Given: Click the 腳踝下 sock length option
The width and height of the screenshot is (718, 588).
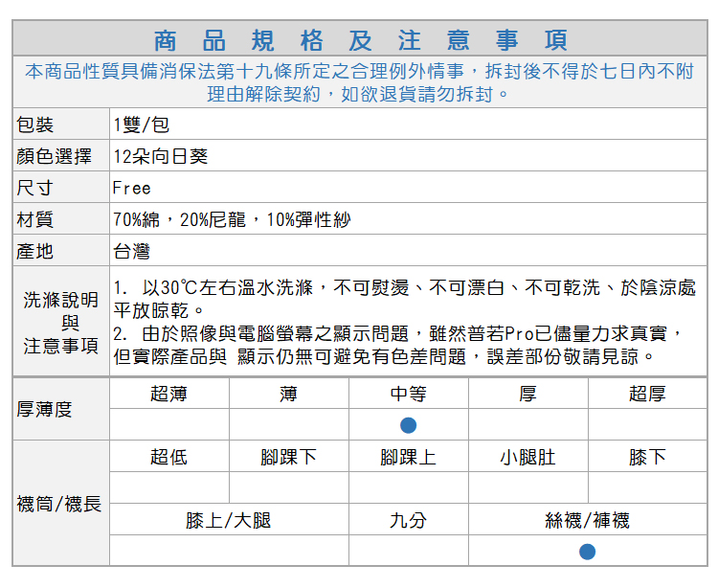Looking at the screenshot, I should [288, 457].
